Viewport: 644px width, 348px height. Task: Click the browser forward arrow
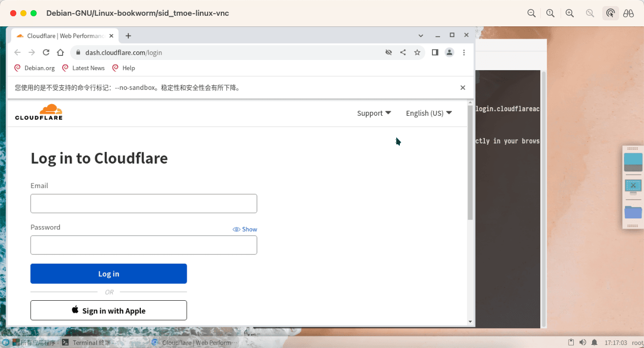tap(32, 52)
